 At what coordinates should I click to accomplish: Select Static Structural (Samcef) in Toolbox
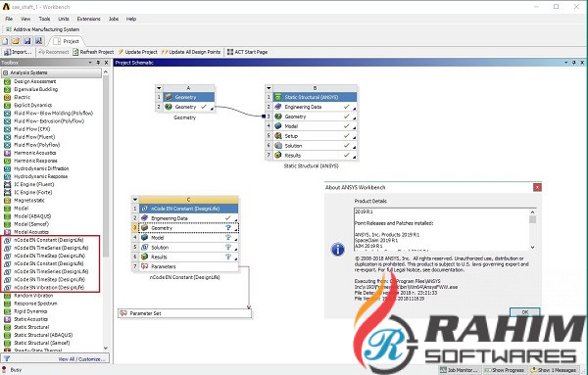[x=41, y=343]
